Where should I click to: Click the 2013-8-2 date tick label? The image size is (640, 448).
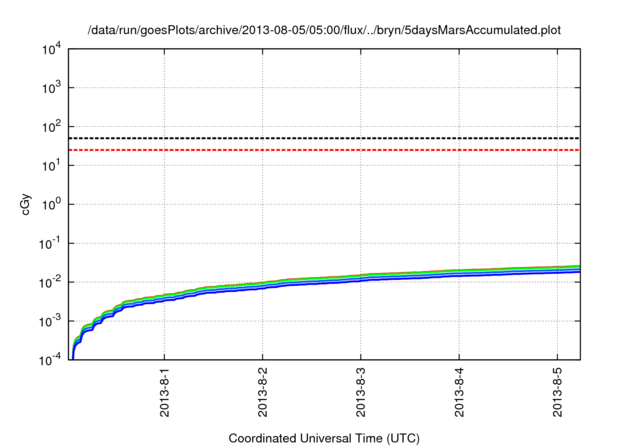click(x=263, y=392)
